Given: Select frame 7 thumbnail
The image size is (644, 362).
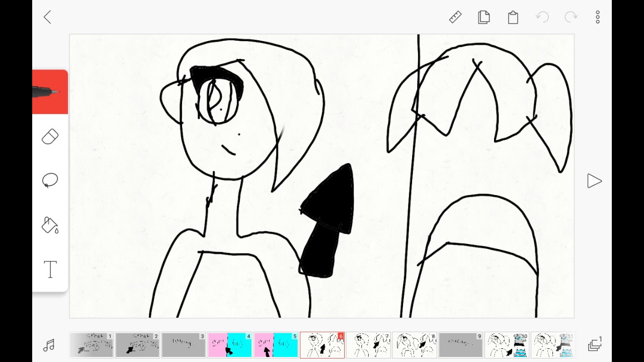Looking at the screenshot, I should coord(369,345).
